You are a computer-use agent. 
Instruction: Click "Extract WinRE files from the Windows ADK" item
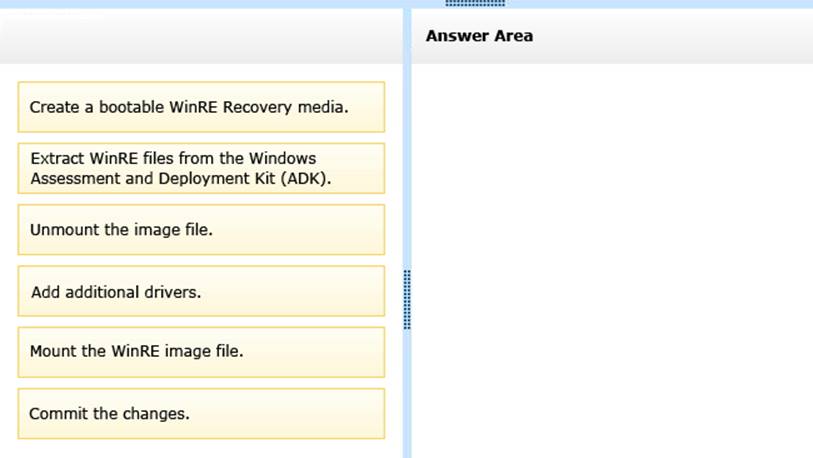point(200,169)
